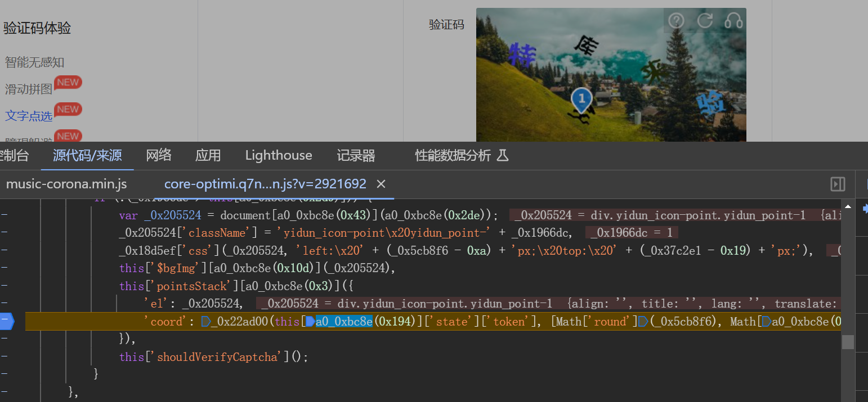
Task: Click the Performance insights flask icon
Action: pos(503,155)
